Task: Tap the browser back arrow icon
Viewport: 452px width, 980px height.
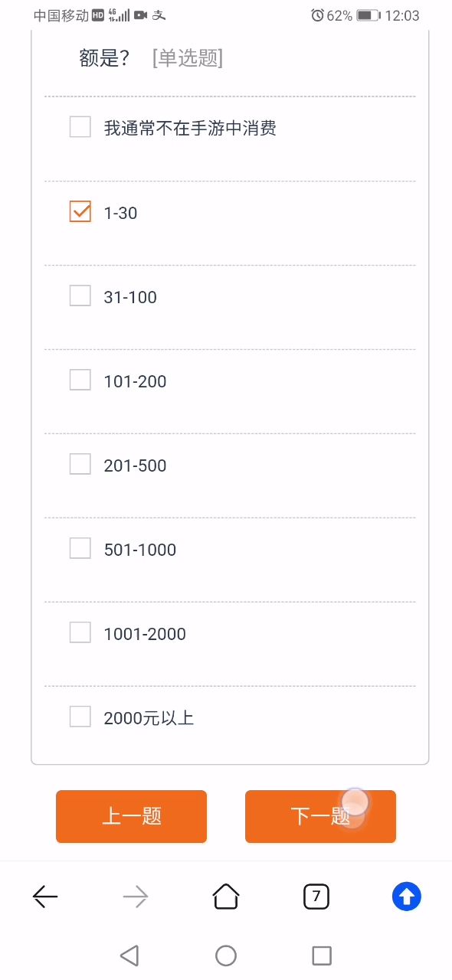Action: click(45, 897)
